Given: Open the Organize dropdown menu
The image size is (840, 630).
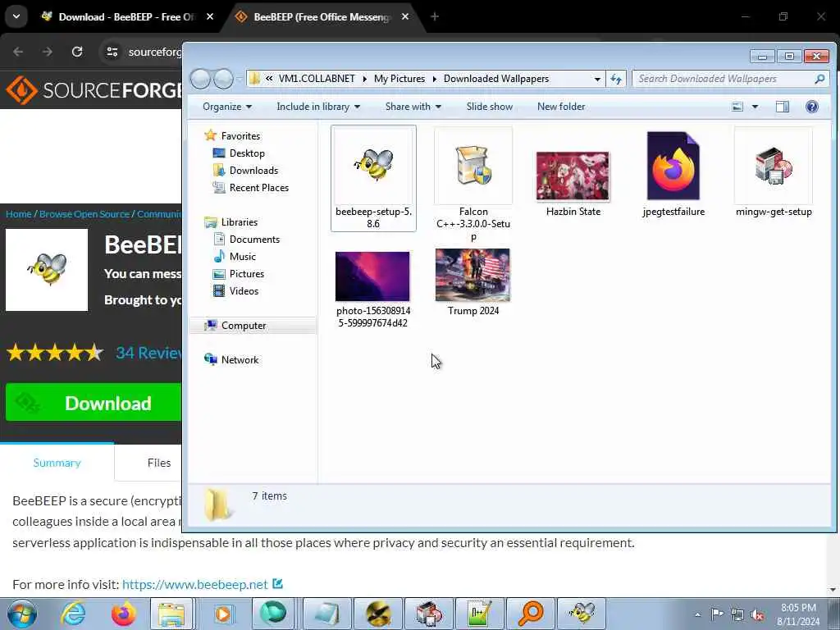Looking at the screenshot, I should [227, 107].
